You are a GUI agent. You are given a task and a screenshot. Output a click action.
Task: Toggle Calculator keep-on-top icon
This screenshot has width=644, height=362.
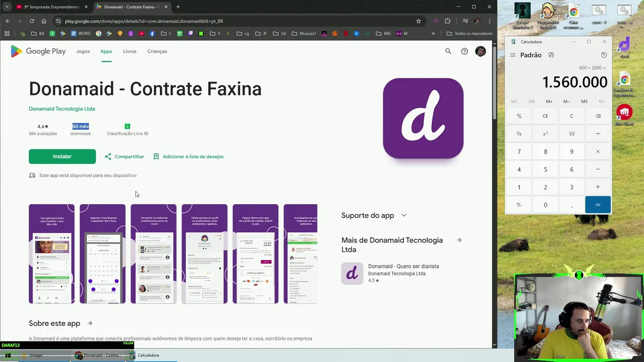coord(551,55)
